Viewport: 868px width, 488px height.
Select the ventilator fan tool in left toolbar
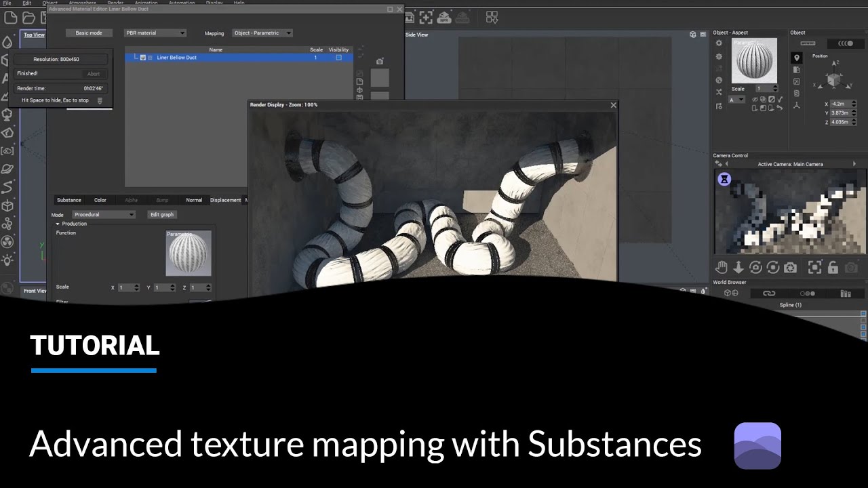(7, 242)
